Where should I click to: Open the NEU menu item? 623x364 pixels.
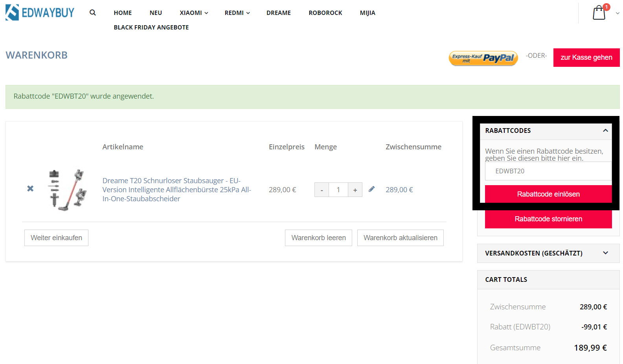[156, 13]
